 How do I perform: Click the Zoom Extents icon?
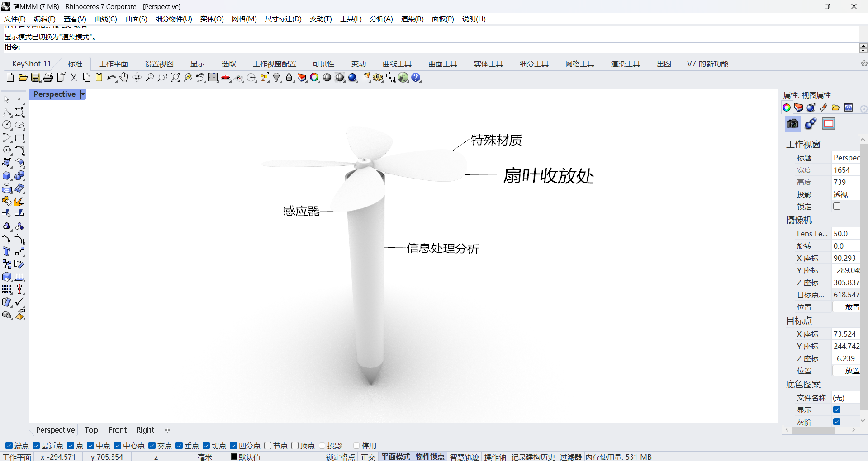pyautogui.click(x=175, y=78)
